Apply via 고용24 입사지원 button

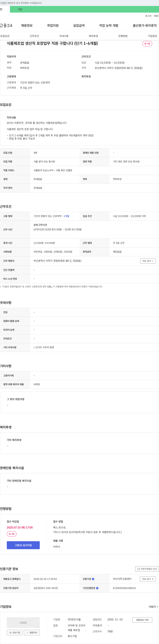(x=23, y=545)
